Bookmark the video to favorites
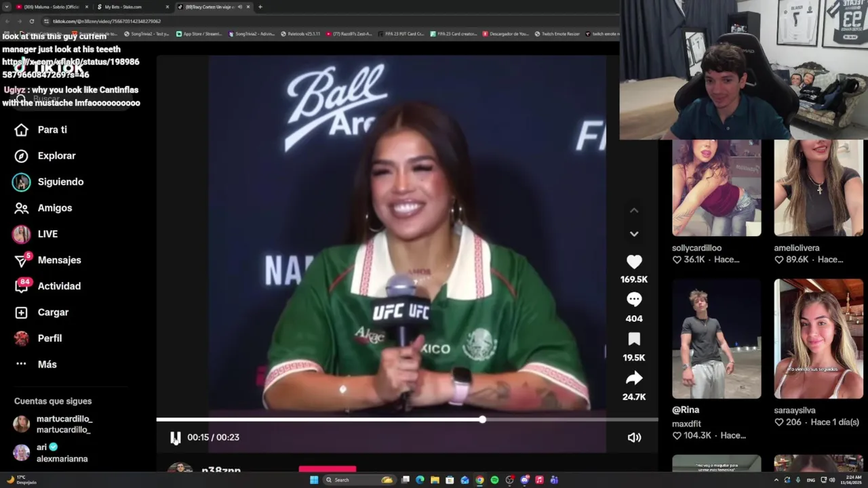This screenshot has width=868, height=488. (x=634, y=339)
